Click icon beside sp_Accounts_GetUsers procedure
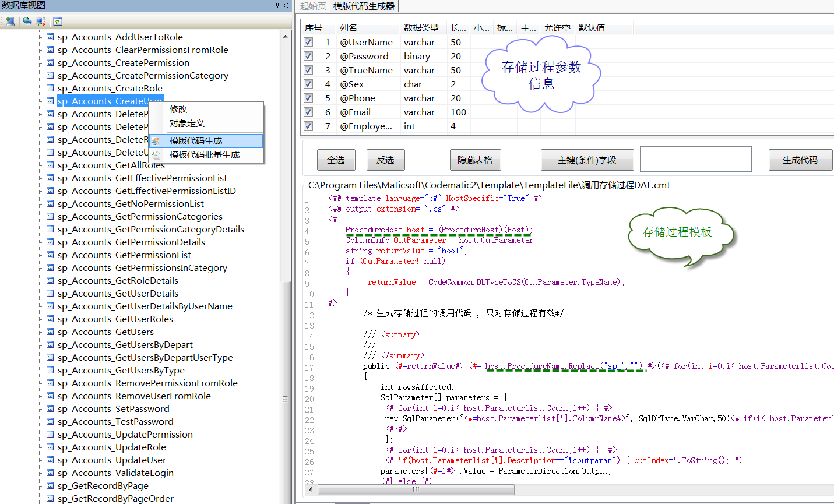The image size is (834, 504). [x=50, y=332]
